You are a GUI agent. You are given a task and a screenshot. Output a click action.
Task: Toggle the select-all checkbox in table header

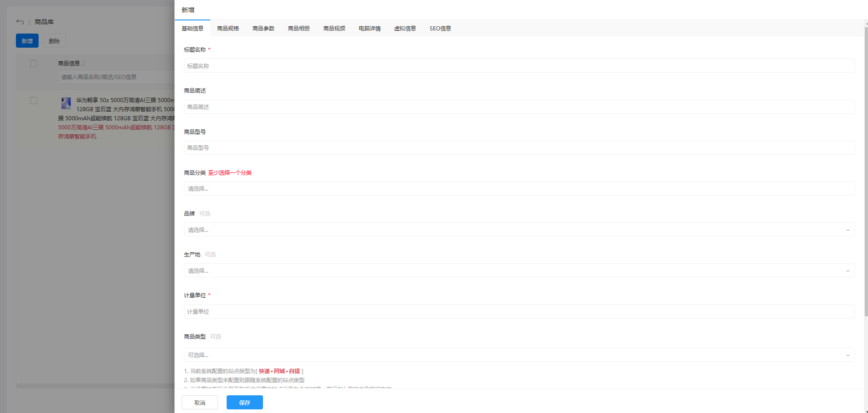click(x=34, y=64)
